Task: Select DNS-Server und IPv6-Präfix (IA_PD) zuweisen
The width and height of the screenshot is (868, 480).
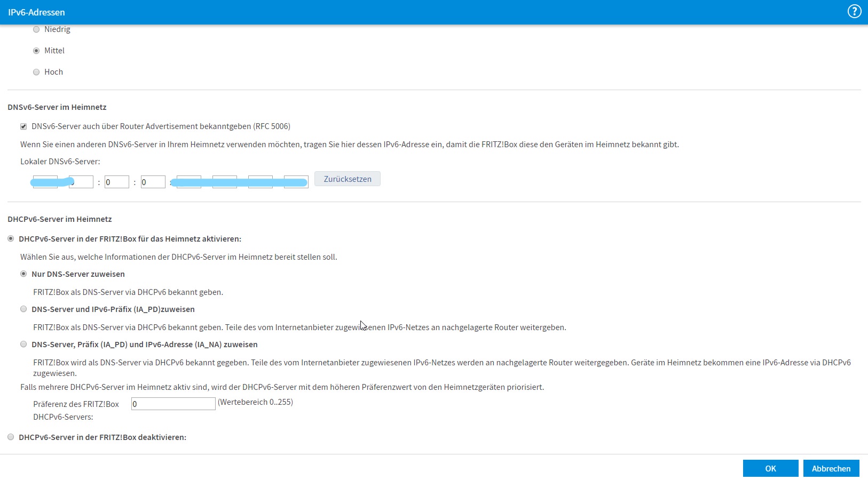Action: (23, 309)
